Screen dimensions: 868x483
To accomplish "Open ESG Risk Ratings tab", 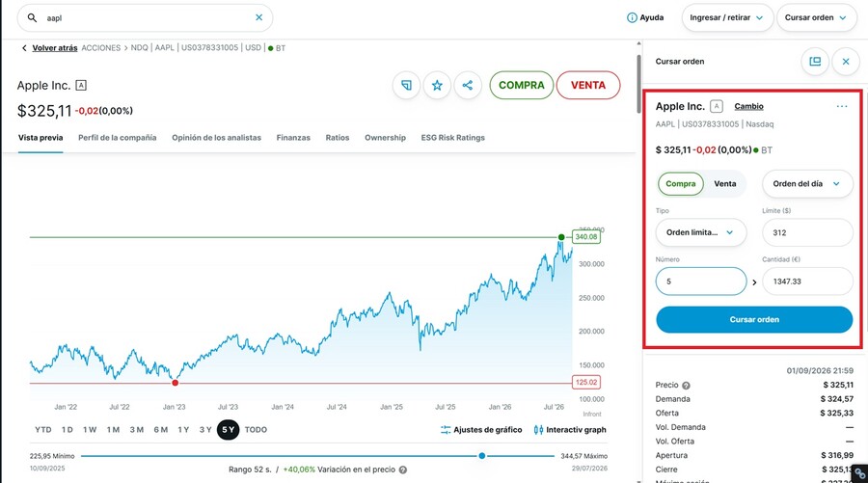I will (453, 138).
